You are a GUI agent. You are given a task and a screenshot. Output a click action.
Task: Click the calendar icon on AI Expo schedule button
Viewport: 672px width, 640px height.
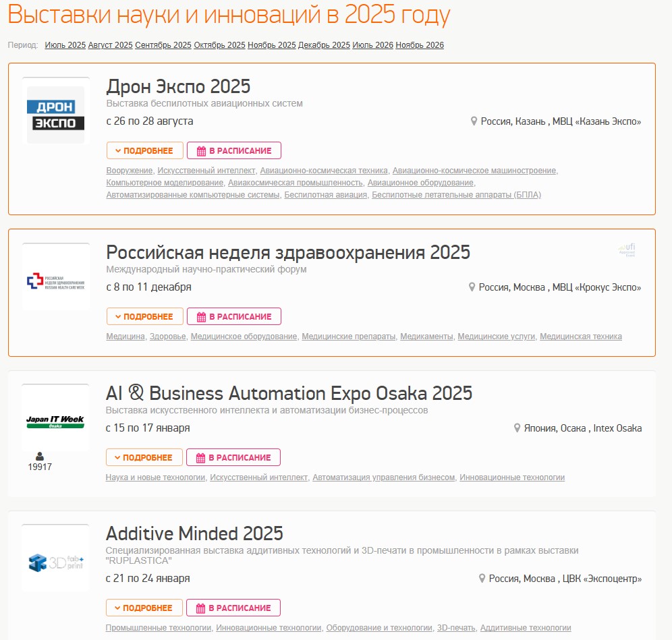[x=200, y=457]
